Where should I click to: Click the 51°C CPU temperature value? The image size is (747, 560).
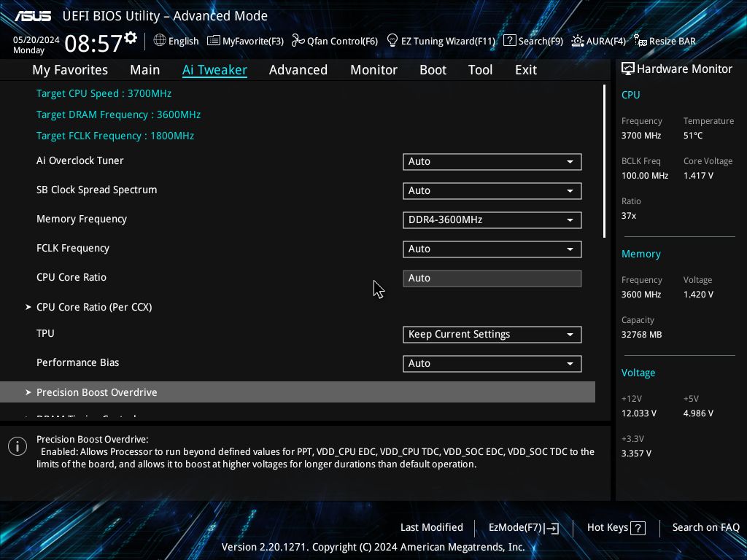click(693, 136)
